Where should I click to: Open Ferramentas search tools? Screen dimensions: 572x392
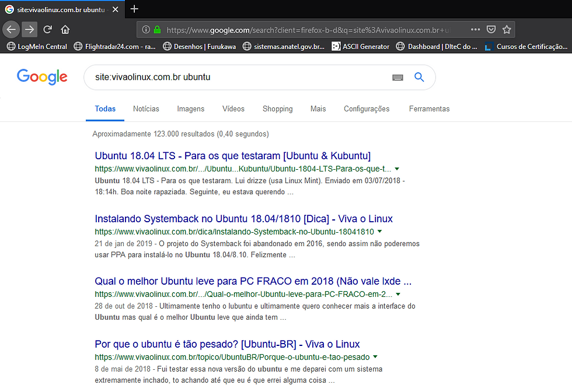(429, 108)
